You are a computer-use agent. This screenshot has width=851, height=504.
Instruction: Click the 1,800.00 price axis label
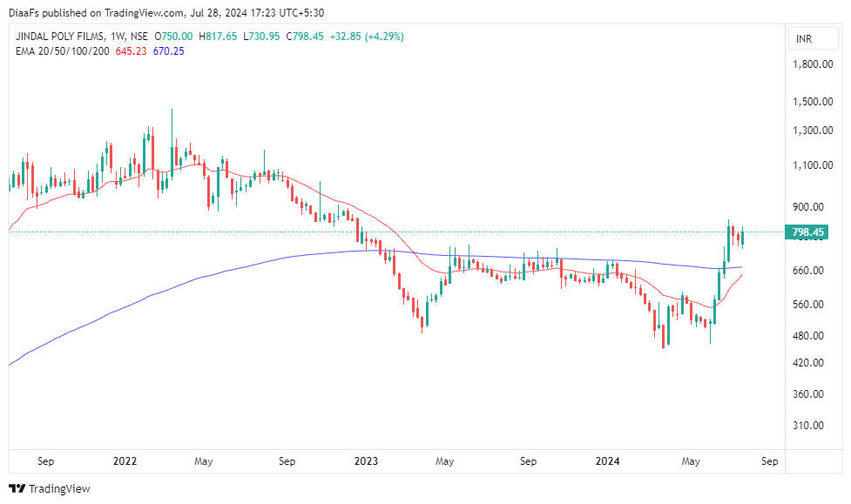813,64
